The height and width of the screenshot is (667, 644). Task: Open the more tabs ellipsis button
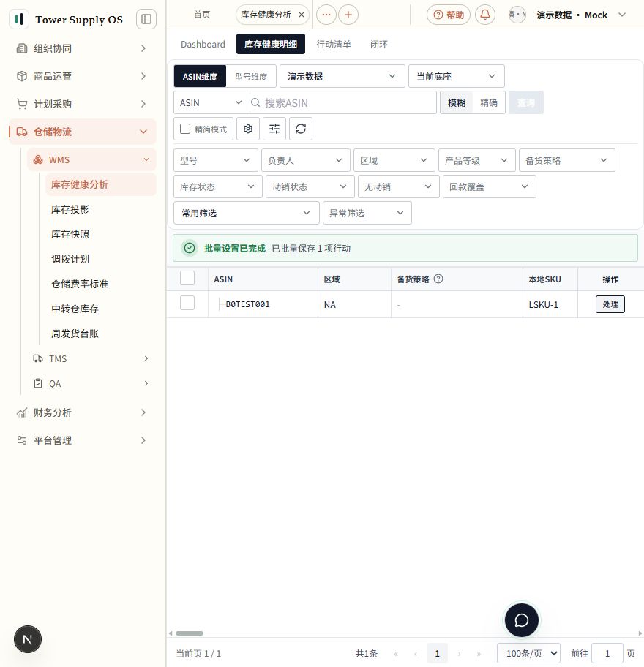pyautogui.click(x=326, y=15)
